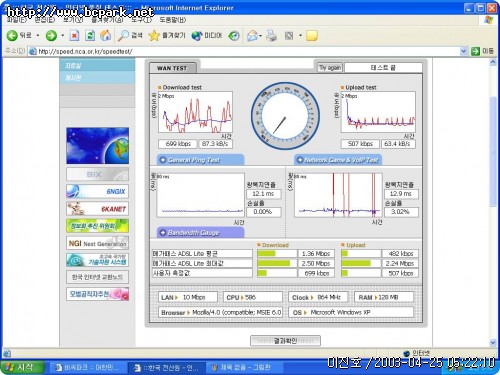This screenshot has width=500, height=375.
Task: Click the 6KANET banner link
Action: (x=97, y=209)
